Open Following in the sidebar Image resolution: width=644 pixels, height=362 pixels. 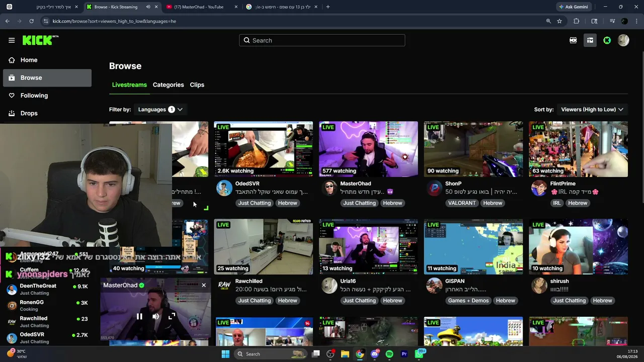(x=47, y=96)
